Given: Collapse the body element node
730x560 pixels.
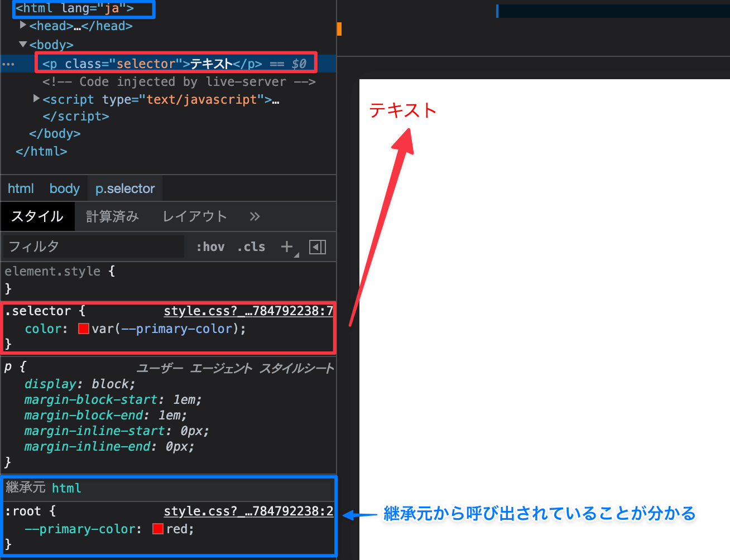Looking at the screenshot, I should (x=23, y=44).
